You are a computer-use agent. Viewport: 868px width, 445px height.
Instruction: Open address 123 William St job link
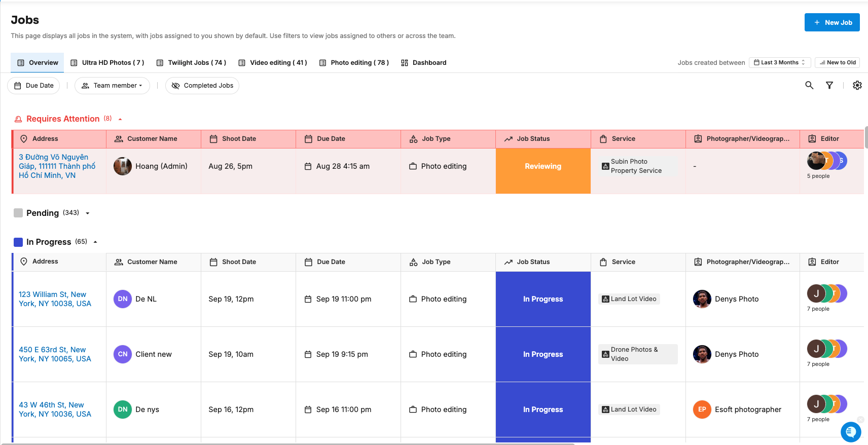(55, 299)
